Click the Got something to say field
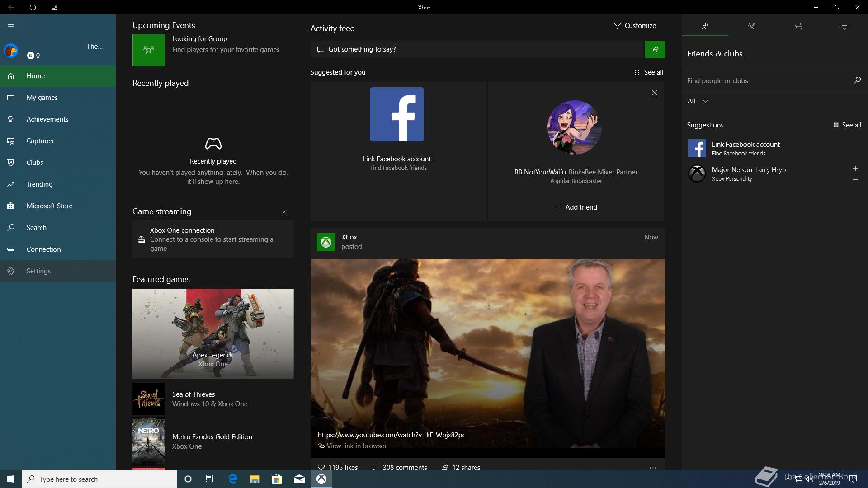 click(477, 49)
